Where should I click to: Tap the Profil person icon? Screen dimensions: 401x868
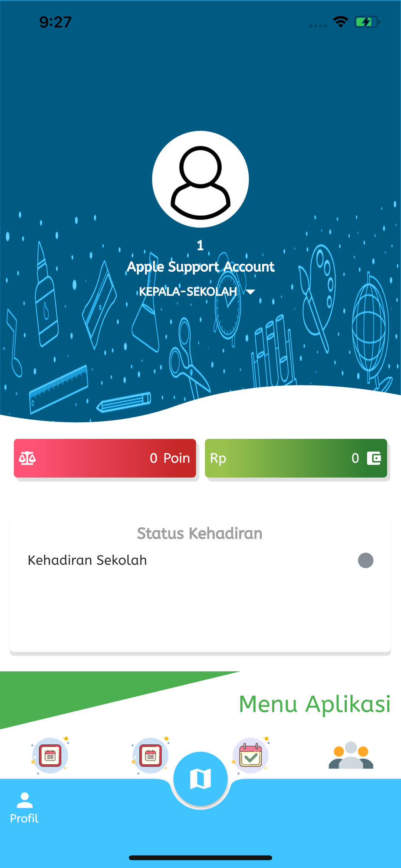point(25,800)
